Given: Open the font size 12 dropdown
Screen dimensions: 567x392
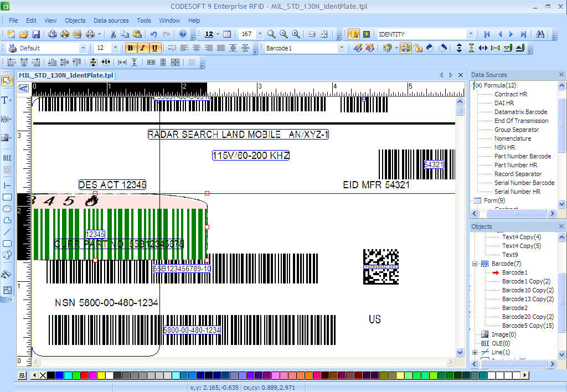Looking at the screenshot, I should [x=115, y=48].
